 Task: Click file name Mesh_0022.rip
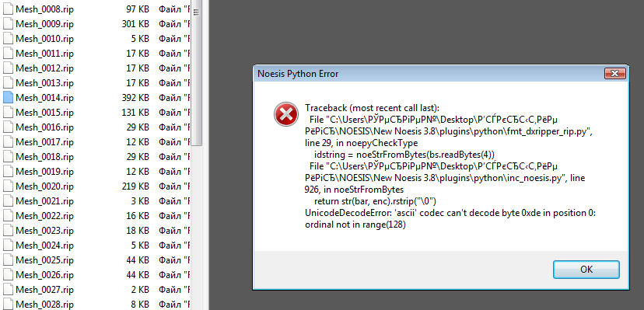pyautogui.click(x=45, y=216)
